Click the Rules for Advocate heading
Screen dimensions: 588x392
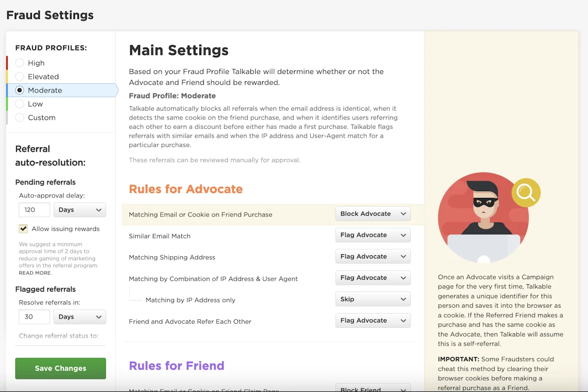point(186,189)
